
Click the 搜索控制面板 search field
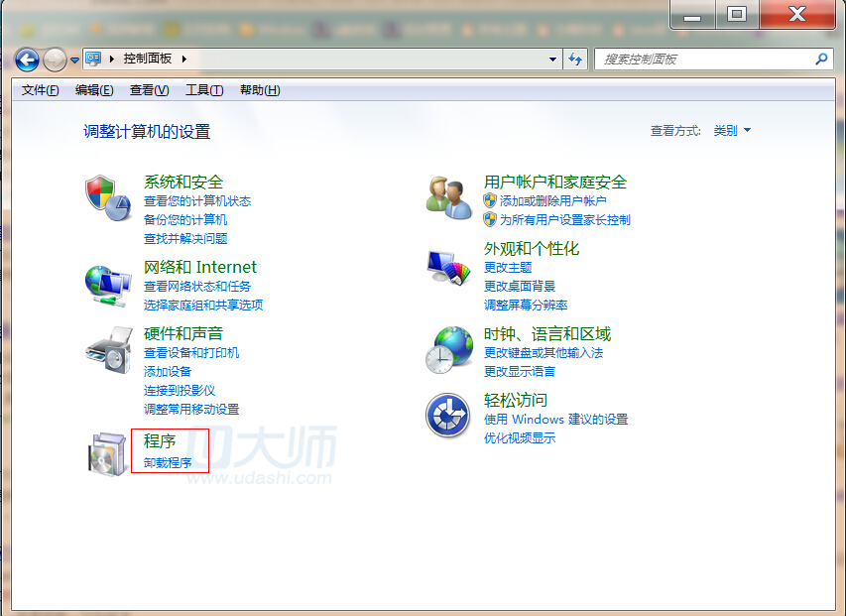(704, 60)
